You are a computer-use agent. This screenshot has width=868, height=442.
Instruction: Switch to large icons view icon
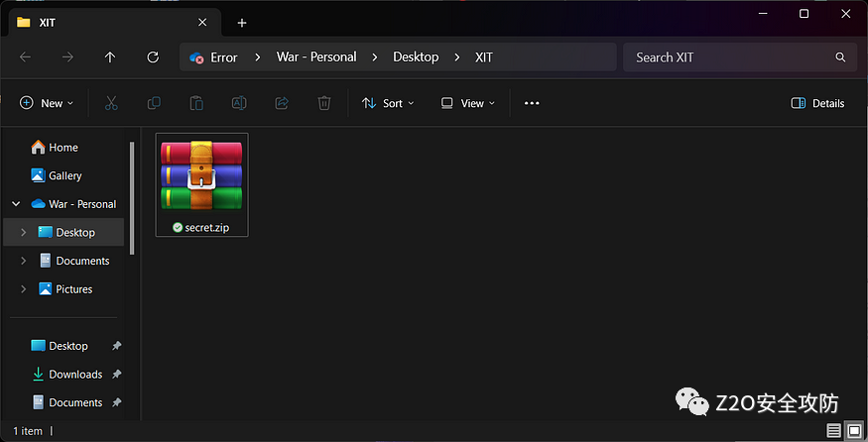point(855,430)
